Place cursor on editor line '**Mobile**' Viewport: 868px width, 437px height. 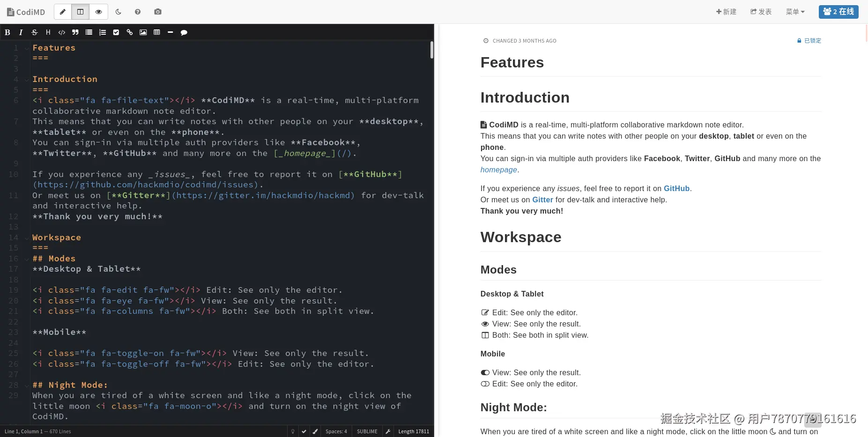(59, 332)
